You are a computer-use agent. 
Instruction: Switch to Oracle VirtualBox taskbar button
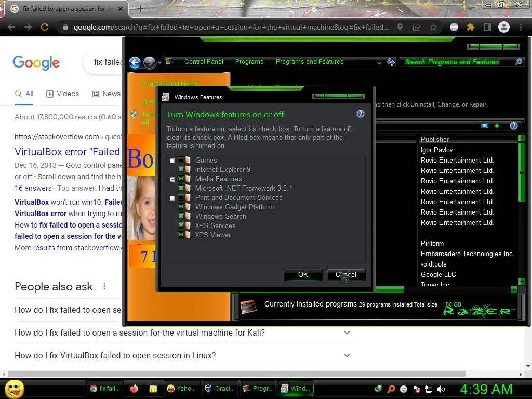click(220, 389)
